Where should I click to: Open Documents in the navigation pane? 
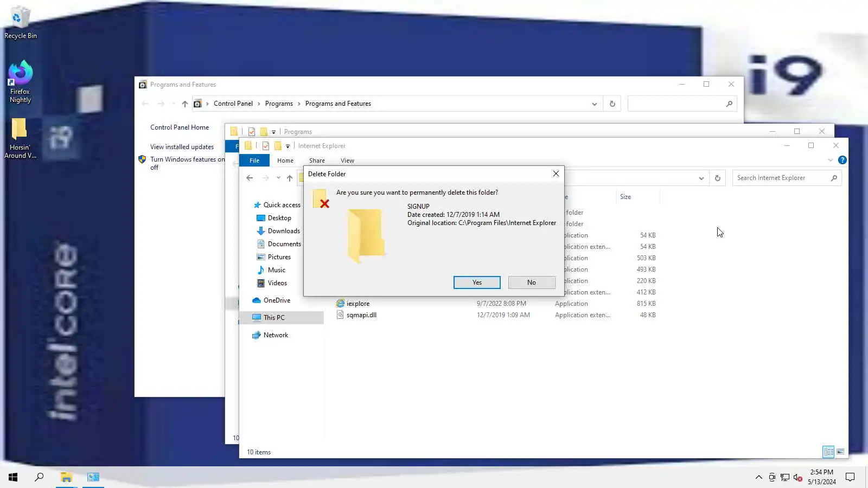click(279, 244)
